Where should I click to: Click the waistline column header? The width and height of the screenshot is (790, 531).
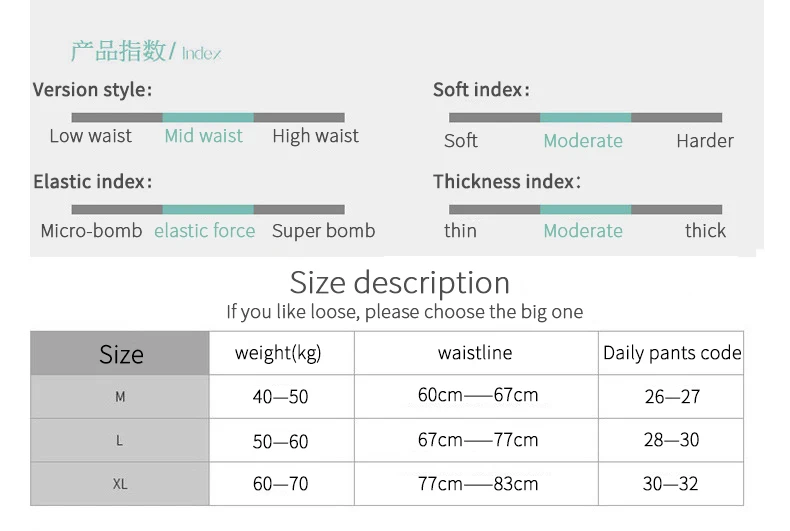tap(476, 353)
